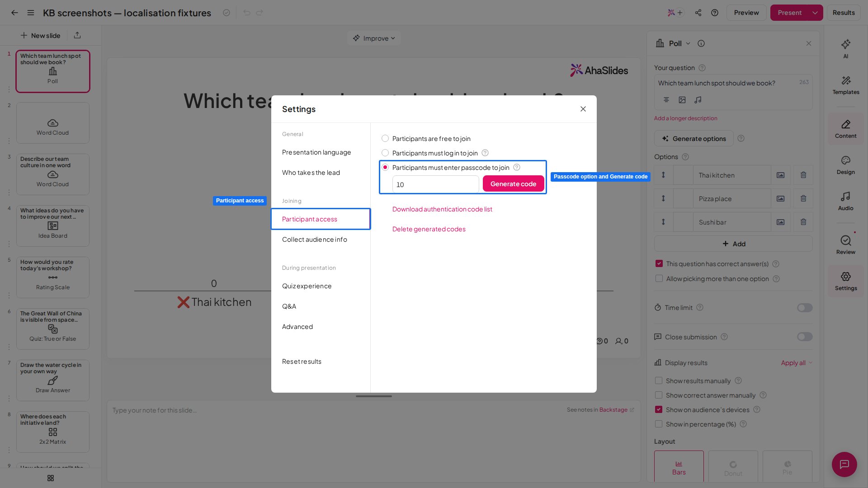
Task: Select 'Participants must log in to join' radio
Action: click(x=385, y=153)
